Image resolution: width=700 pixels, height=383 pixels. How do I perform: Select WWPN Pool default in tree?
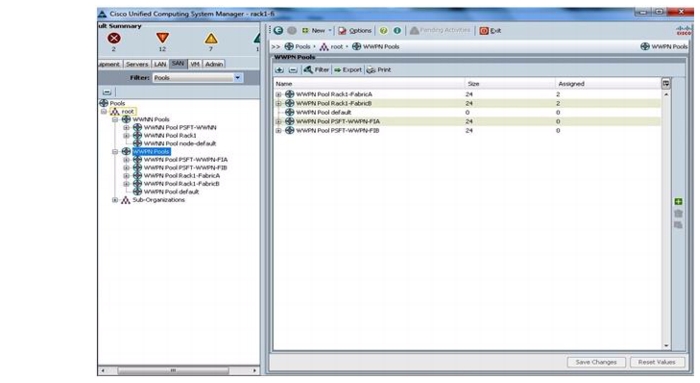point(167,192)
